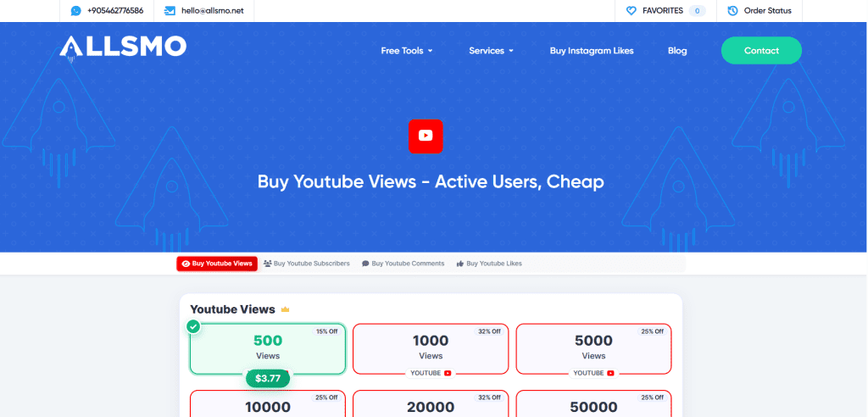Switch to the Buy Youtube Comments tab

[x=403, y=264]
